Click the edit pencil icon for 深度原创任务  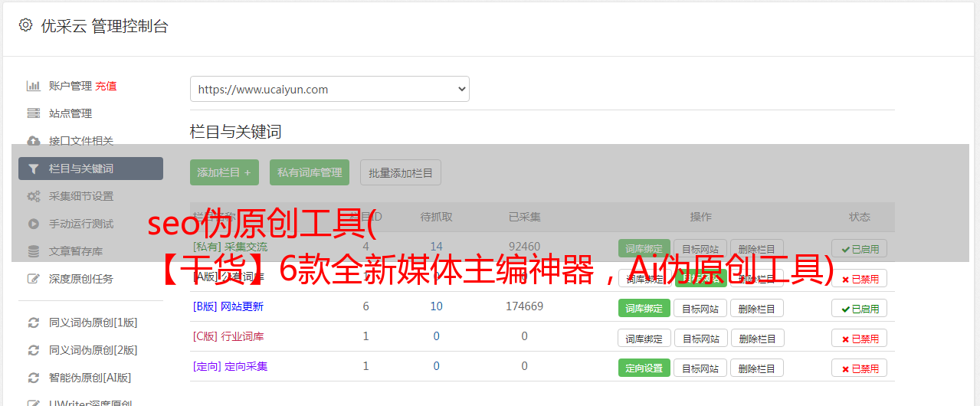pyautogui.click(x=34, y=279)
